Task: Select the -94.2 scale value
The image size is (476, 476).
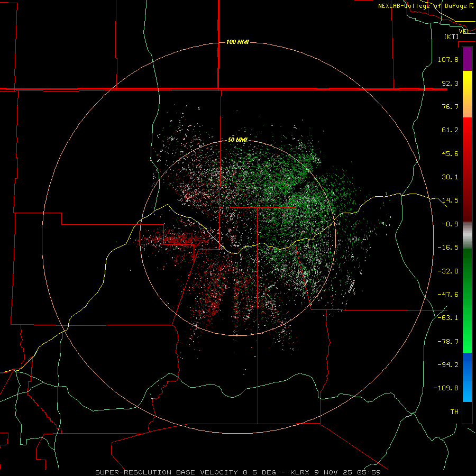Action: (x=448, y=365)
